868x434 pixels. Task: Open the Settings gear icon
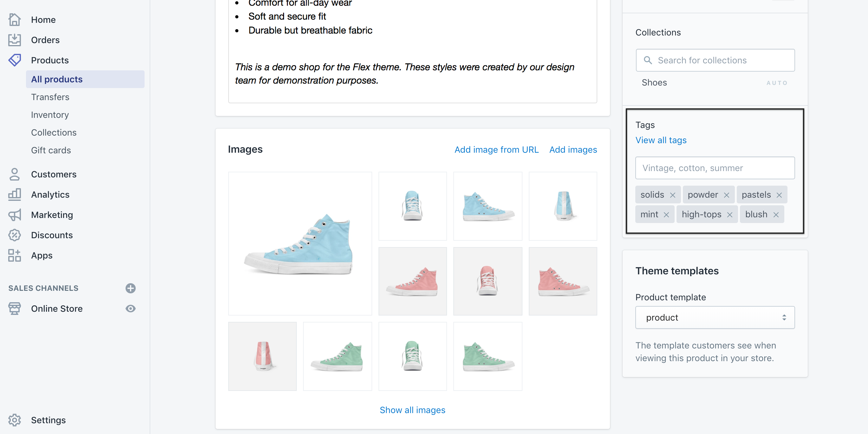tap(15, 420)
